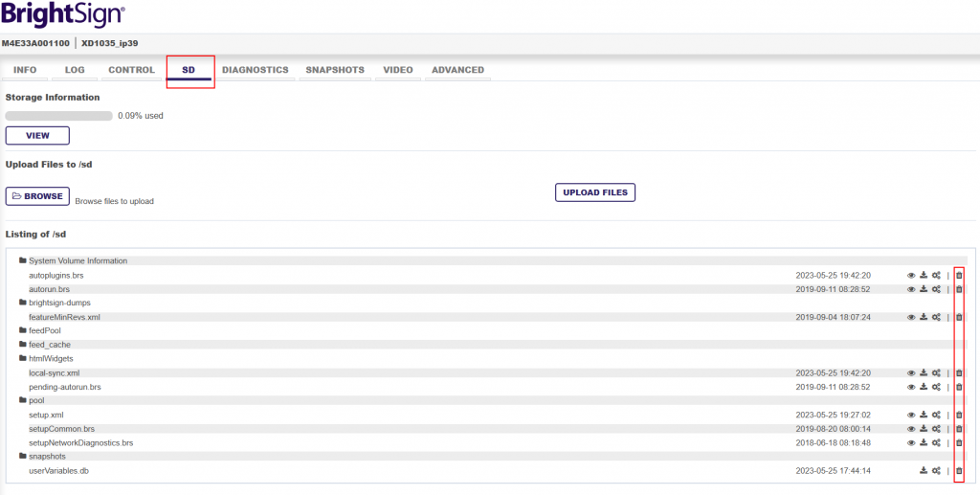Screen dimensions: 980x495
Task: Click the autorun.brs file name
Action: click(50, 289)
